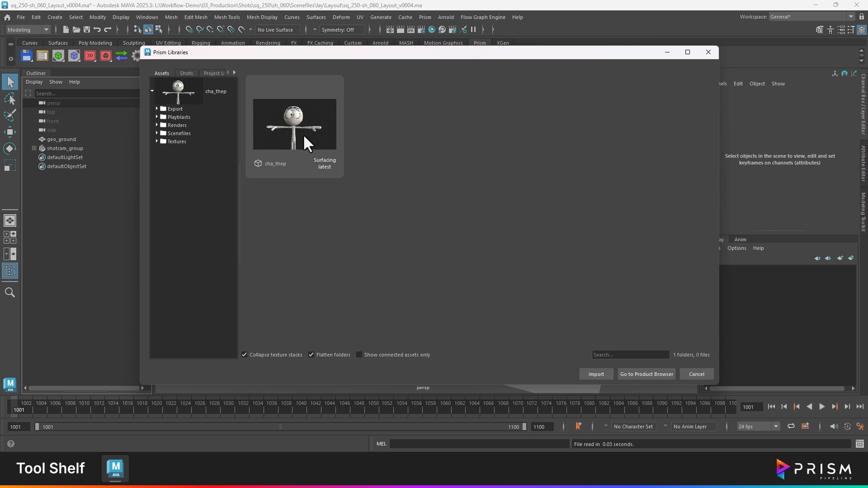Click Go to Product Browser button
The image size is (868, 488).
point(646,374)
